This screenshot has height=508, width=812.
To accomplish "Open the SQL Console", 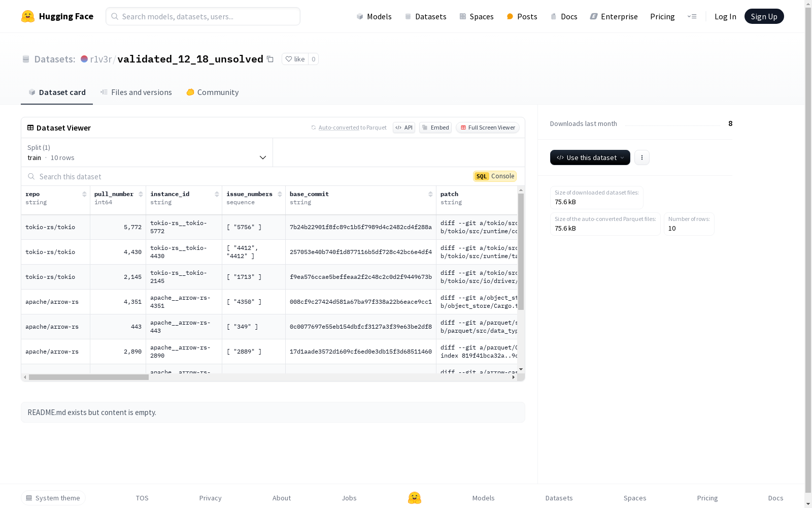I will pyautogui.click(x=495, y=176).
